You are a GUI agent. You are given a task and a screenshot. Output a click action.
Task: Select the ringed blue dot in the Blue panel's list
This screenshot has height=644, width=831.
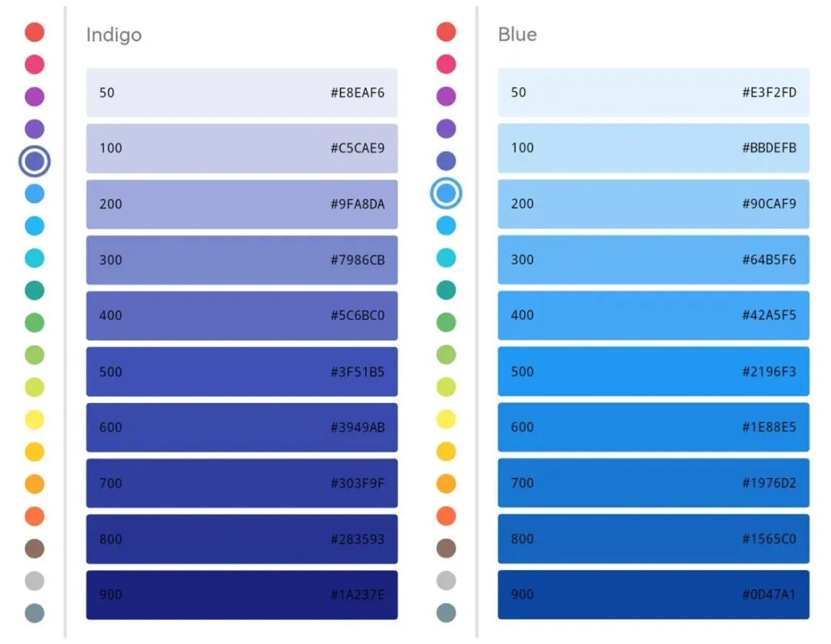point(446,193)
